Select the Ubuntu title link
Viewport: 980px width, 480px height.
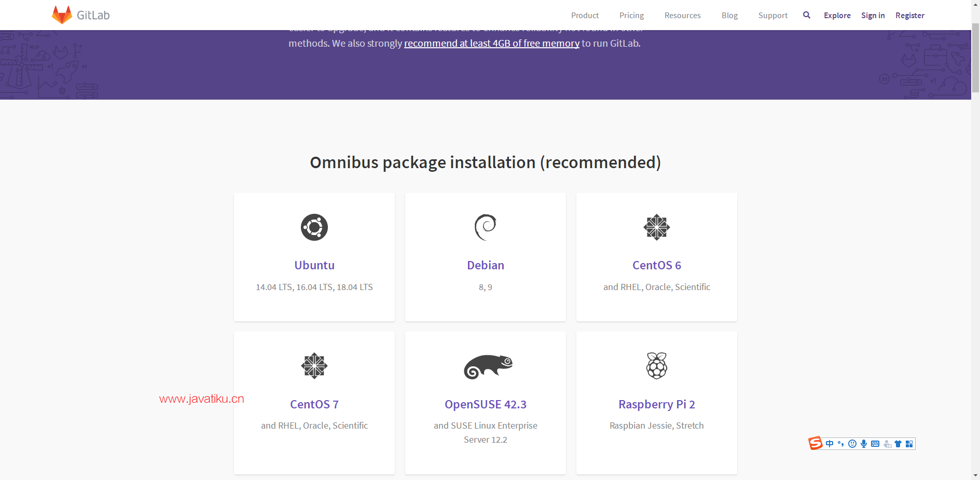314,265
